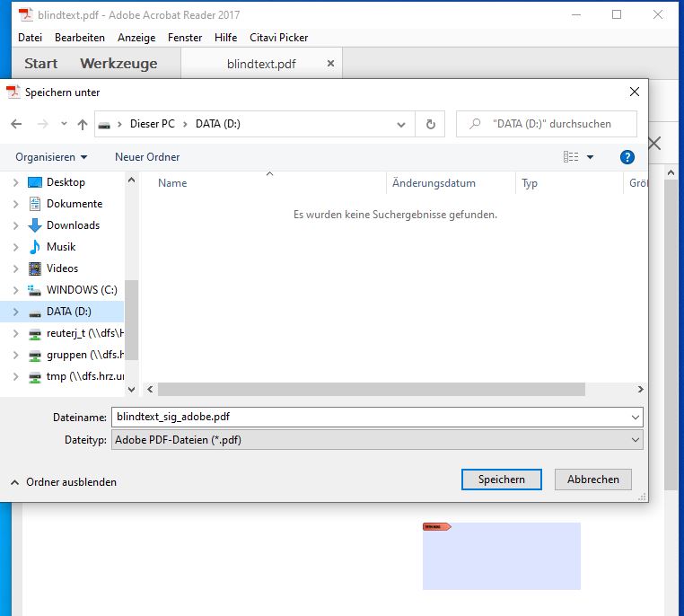Click the WINDOWS (C:) drive icon
Screen dimensions: 684x616
[34, 290]
